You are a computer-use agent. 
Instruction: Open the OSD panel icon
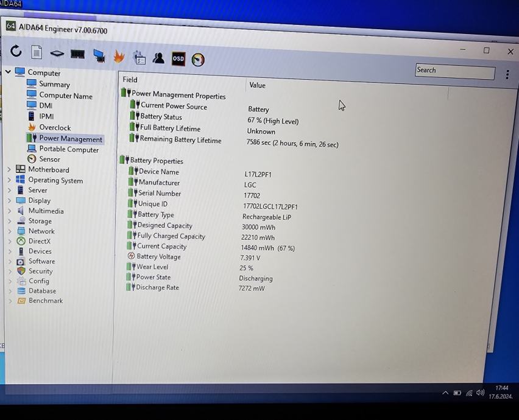point(178,59)
